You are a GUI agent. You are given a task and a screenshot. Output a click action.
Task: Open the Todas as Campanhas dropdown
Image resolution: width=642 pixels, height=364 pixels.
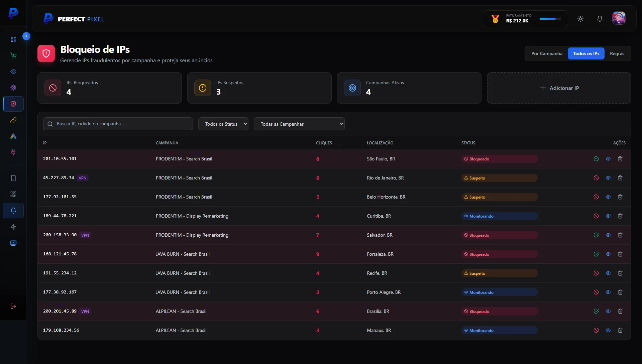(299, 124)
